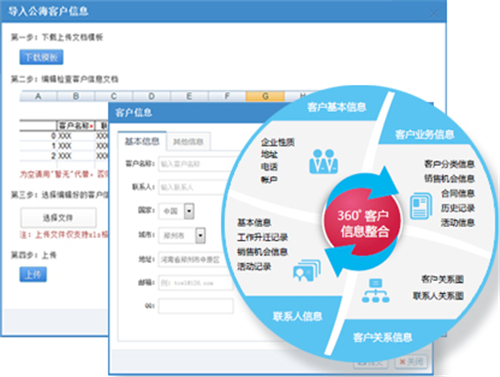Open the 国家 country dropdown arrow
Screen dimensions: 500x377
[x=189, y=211]
